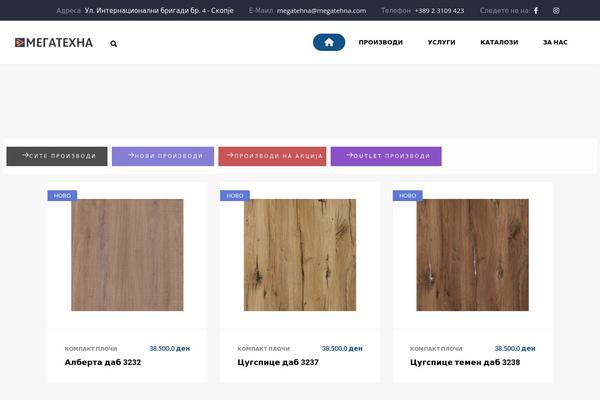Click the address Ул. Интернационални бригади
The image size is (600, 400).
click(x=159, y=11)
